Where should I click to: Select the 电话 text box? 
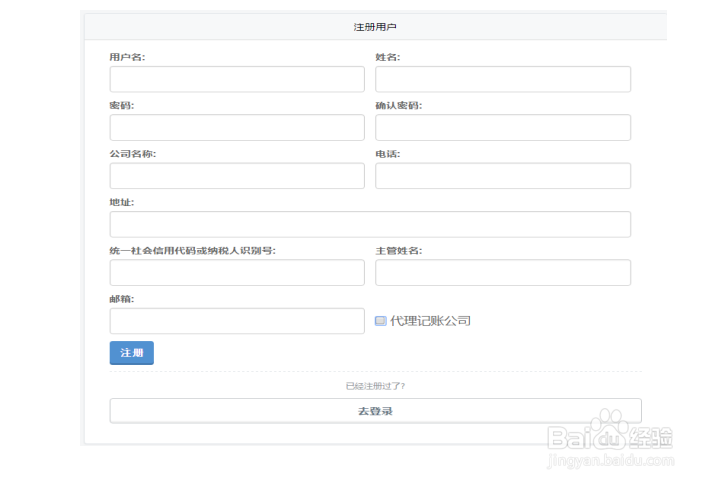(x=503, y=176)
